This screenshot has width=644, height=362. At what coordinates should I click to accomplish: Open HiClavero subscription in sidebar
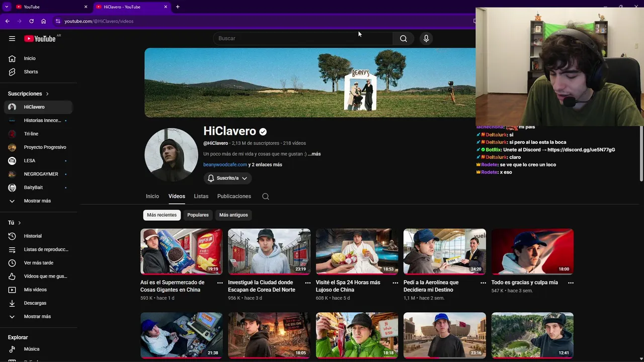click(38, 107)
